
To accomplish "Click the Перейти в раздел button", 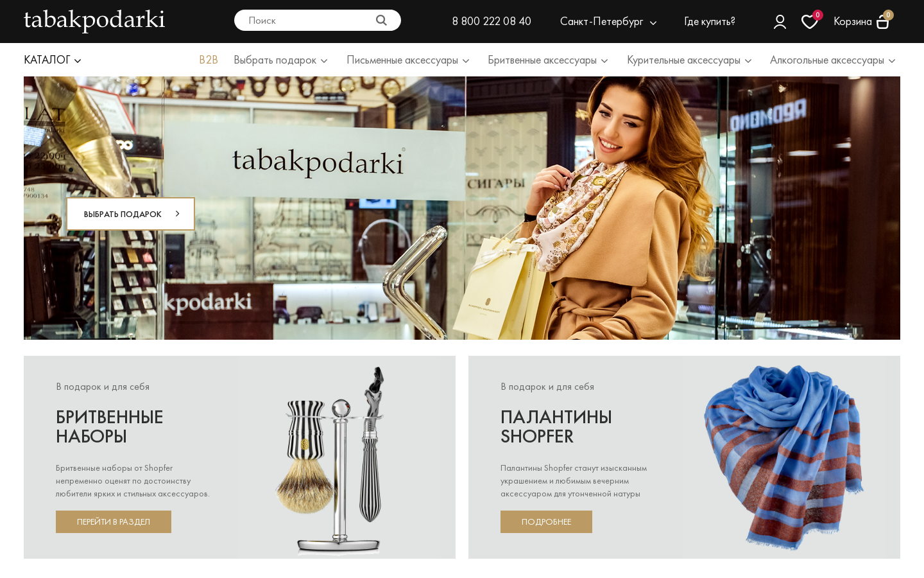I will coord(114,521).
